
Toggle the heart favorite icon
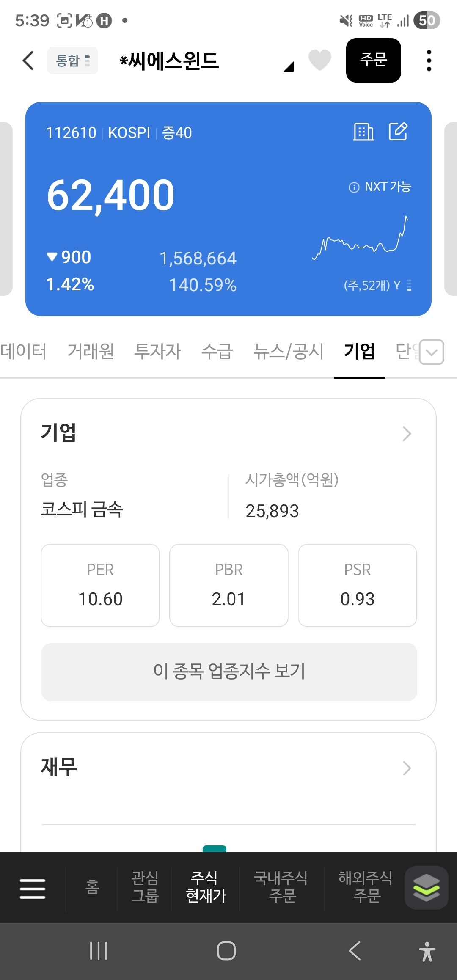click(x=319, y=60)
